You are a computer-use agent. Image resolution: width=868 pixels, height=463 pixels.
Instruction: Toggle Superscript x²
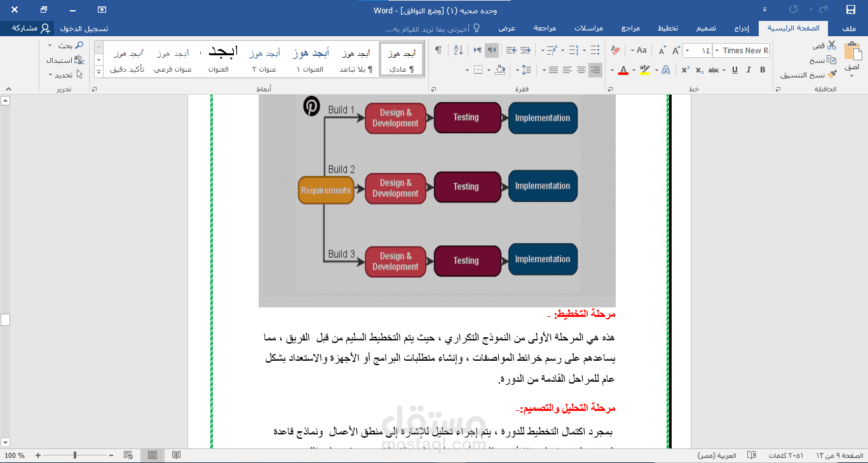[686, 70]
